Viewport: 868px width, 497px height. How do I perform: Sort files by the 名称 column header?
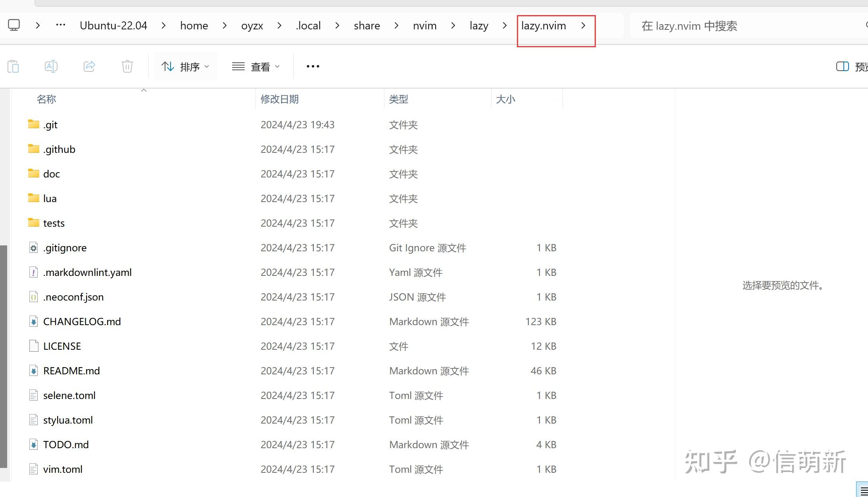pyautogui.click(x=46, y=99)
